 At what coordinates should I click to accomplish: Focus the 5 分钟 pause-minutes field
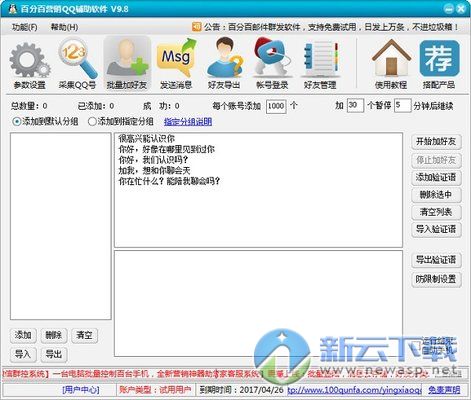click(402, 105)
